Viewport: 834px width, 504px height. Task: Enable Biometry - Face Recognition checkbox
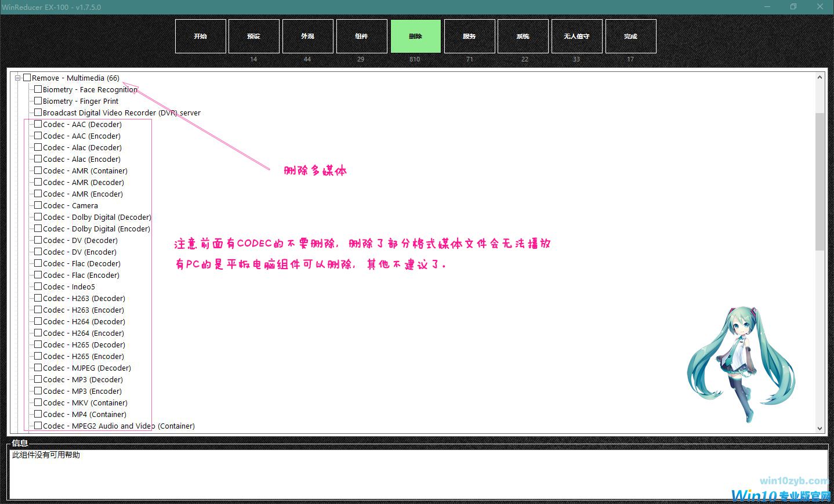click(x=38, y=89)
